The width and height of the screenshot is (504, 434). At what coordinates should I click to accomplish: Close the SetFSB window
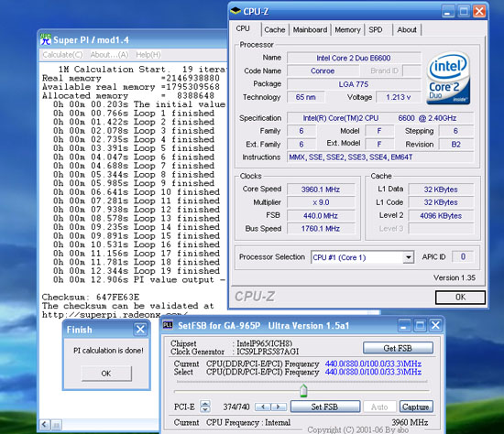[435, 325]
